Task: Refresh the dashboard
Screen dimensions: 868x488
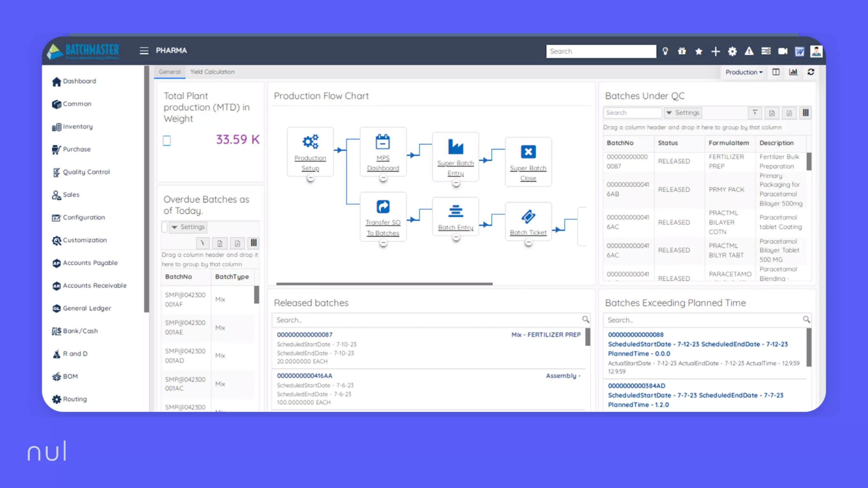Action: coord(811,72)
